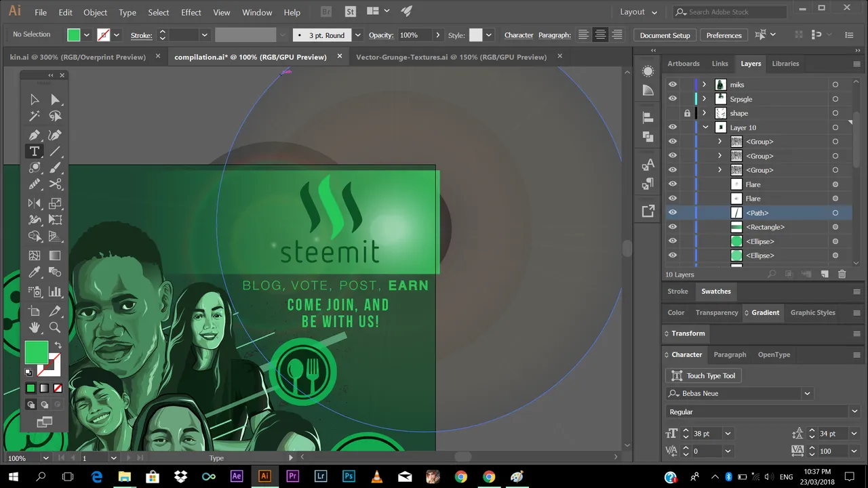Viewport: 868px width, 488px height.
Task: Open the 38 pt font size dropdown
Action: click(728, 434)
